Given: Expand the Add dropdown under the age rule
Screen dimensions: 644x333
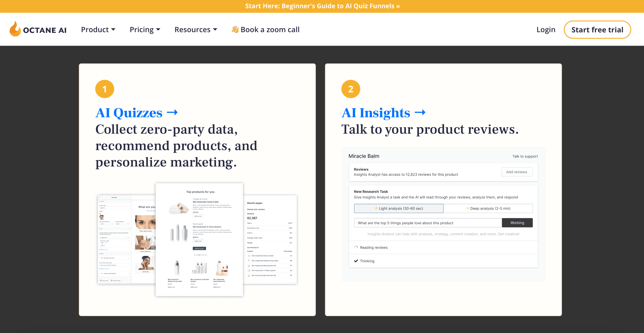Looking at the screenshot, I should click(x=103, y=245).
